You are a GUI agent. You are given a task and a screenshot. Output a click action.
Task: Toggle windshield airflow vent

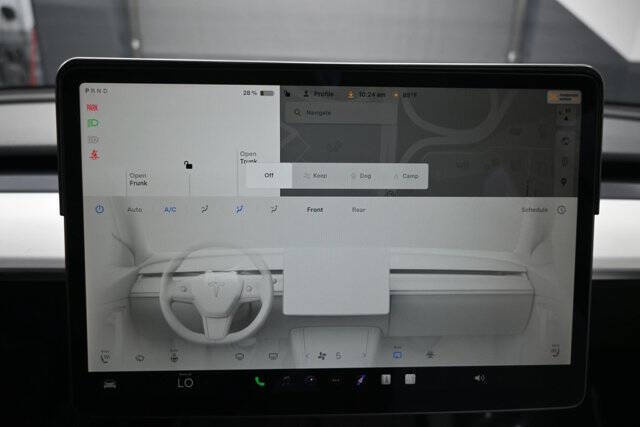[x=204, y=209]
